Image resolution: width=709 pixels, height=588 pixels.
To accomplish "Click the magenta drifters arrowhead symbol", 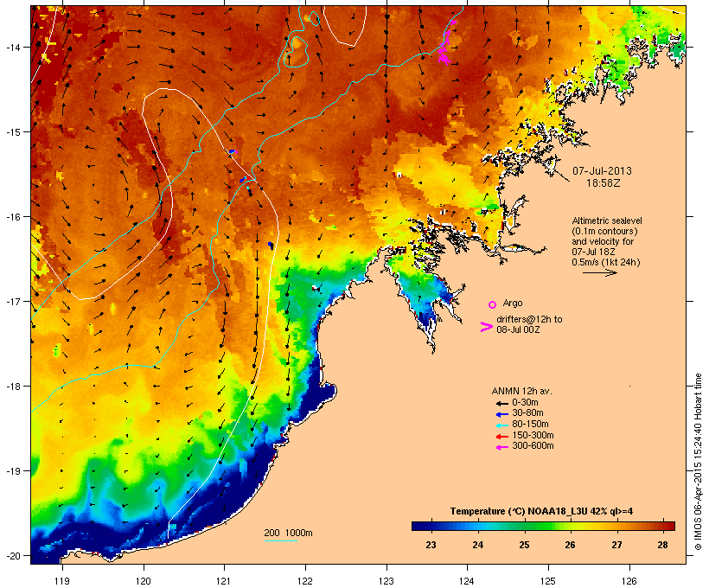I will point(486,327).
